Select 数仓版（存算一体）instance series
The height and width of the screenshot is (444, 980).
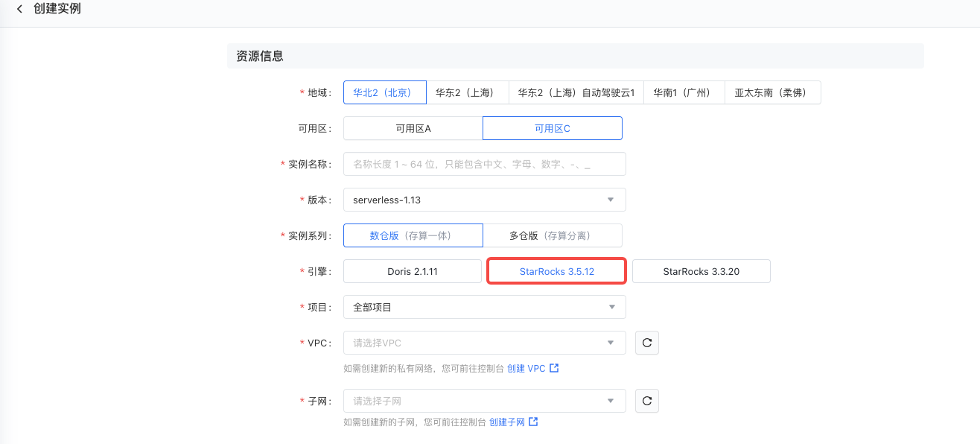[x=413, y=235]
